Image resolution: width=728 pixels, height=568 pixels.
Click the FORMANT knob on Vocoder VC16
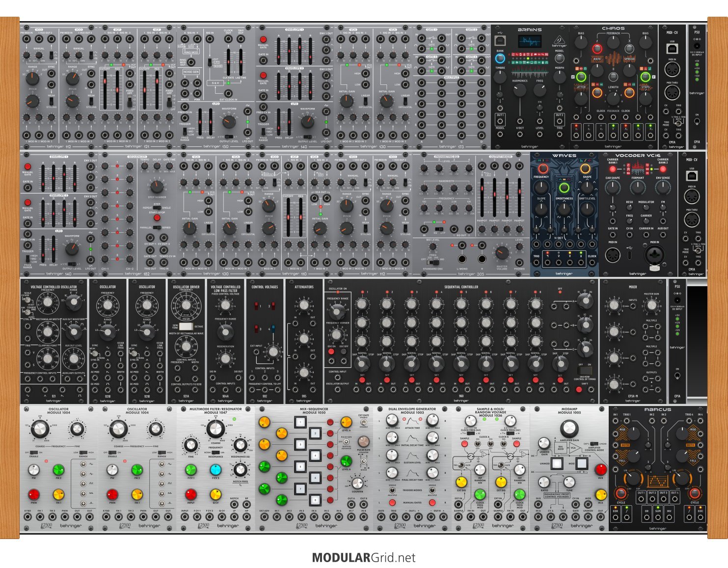click(638, 187)
